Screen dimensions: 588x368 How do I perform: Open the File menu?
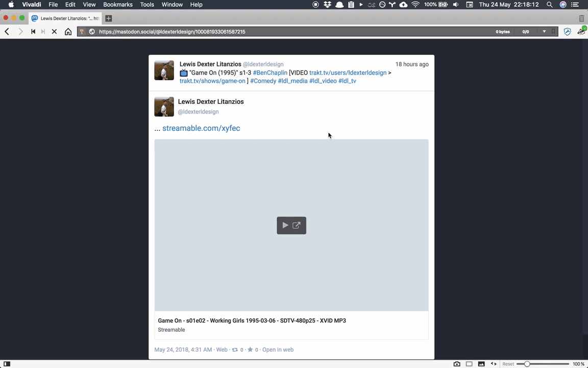[x=53, y=5]
